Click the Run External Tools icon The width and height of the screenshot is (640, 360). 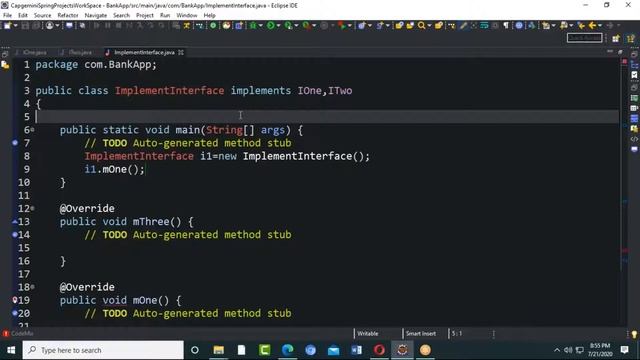[306, 26]
